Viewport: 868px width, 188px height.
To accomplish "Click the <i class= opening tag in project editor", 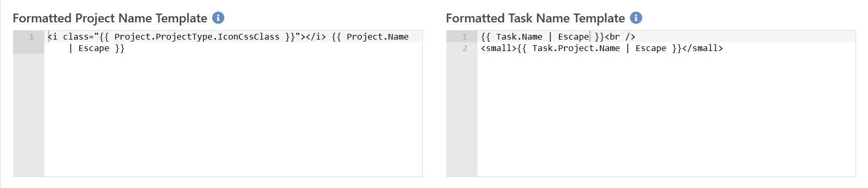I will click(70, 37).
